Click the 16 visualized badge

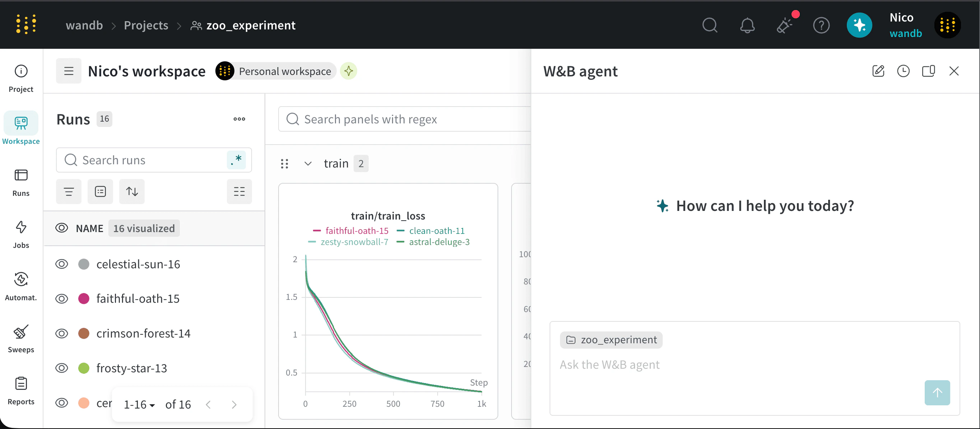point(144,228)
